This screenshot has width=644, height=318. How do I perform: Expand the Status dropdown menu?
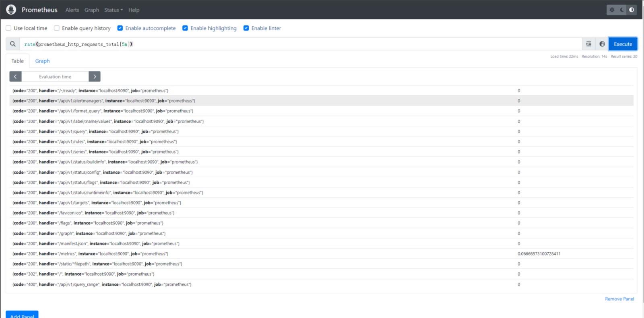[x=114, y=10]
